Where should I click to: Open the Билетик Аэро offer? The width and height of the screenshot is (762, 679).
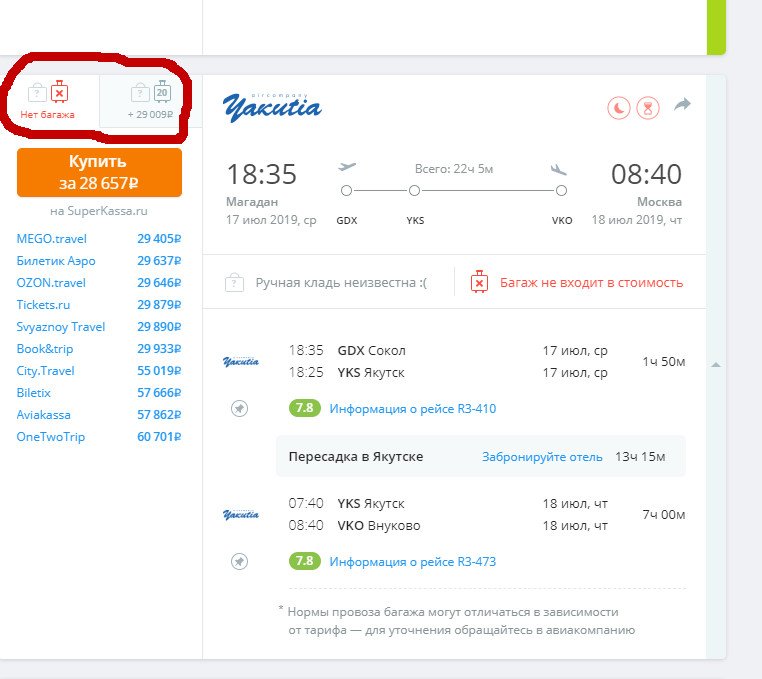coord(99,261)
